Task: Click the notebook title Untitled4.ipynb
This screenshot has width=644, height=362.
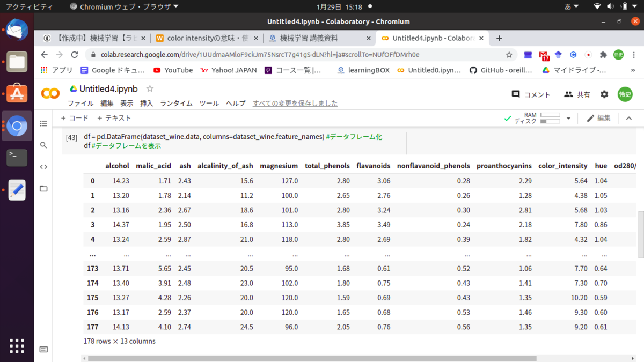Action: (108, 88)
